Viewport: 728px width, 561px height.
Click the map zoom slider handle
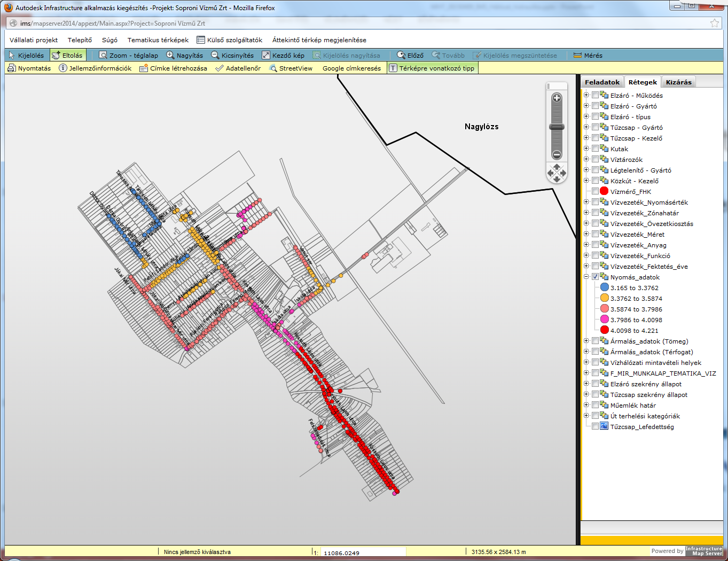557,127
